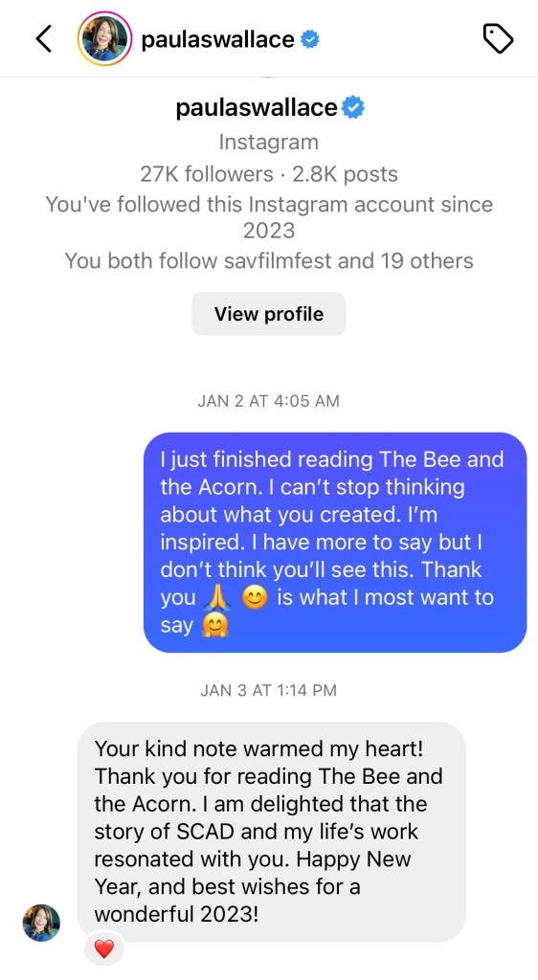
Task: Tap the verified badge beside header username
Action: click(x=310, y=40)
